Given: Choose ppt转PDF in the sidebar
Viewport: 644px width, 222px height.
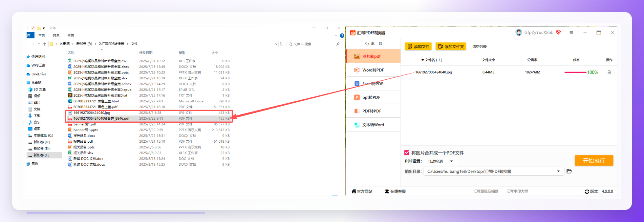Looking at the screenshot, I should pos(374,97).
